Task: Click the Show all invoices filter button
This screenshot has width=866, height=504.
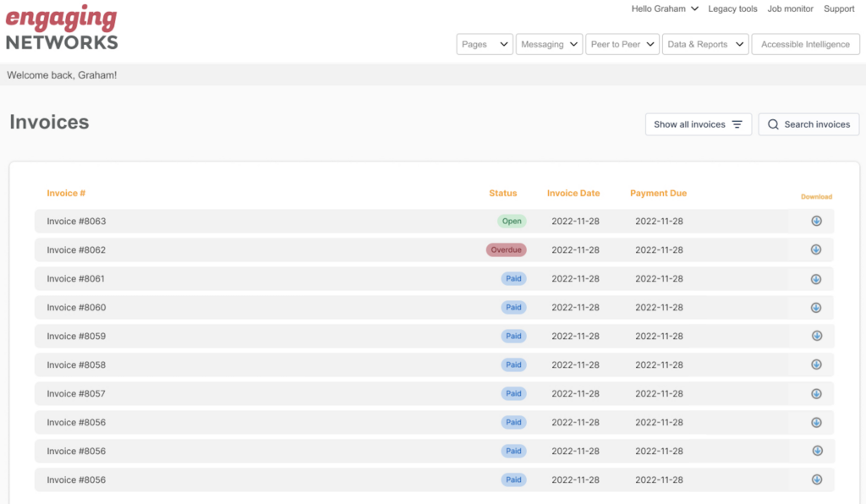Action: pyautogui.click(x=698, y=124)
